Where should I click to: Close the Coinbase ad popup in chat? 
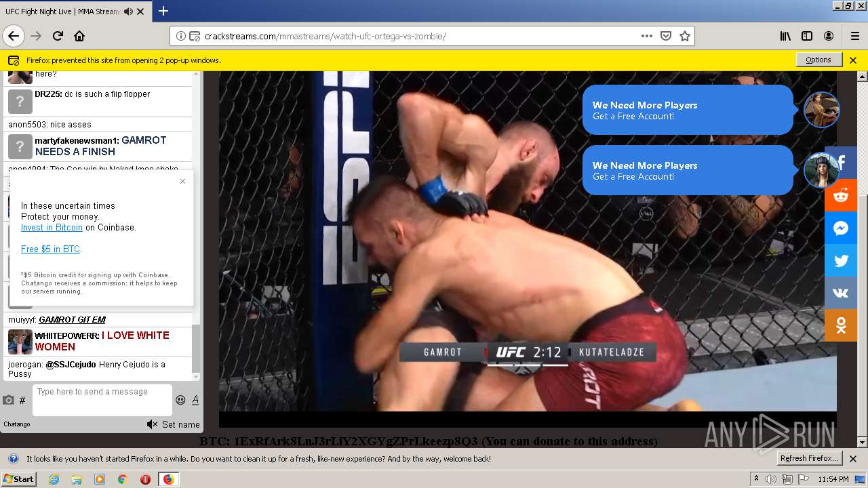182,181
